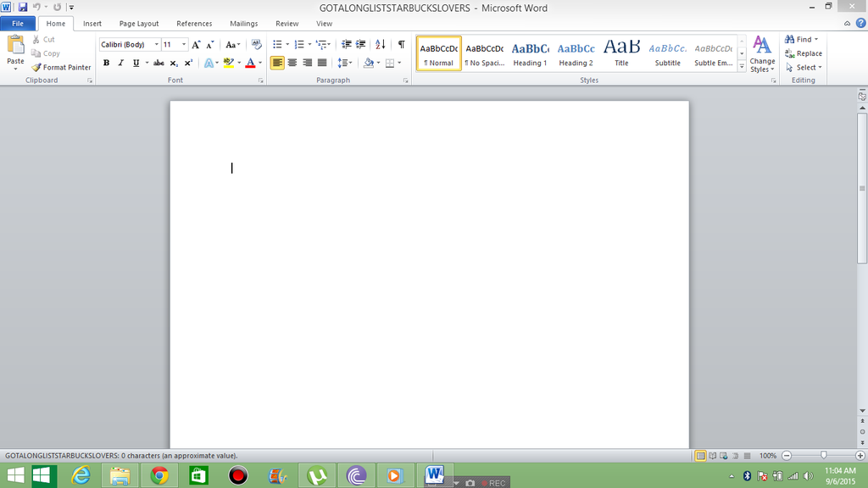Toggle Strikethrough formatting
868x488 pixels.
(x=159, y=63)
